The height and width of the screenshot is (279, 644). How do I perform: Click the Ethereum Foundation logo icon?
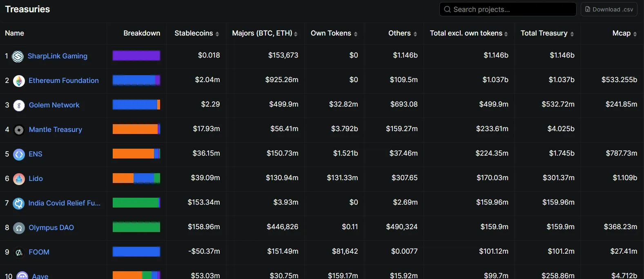click(19, 81)
